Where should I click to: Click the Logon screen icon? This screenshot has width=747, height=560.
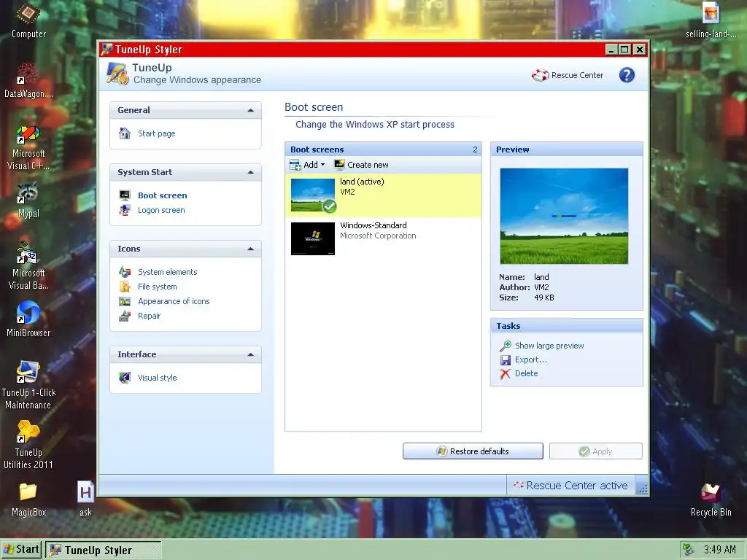pyautogui.click(x=125, y=210)
